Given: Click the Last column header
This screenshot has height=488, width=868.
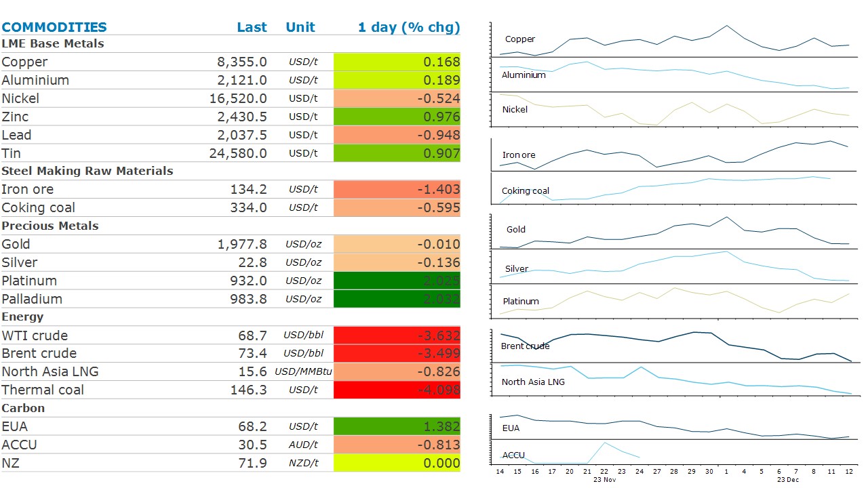Looking at the screenshot, I should [252, 27].
